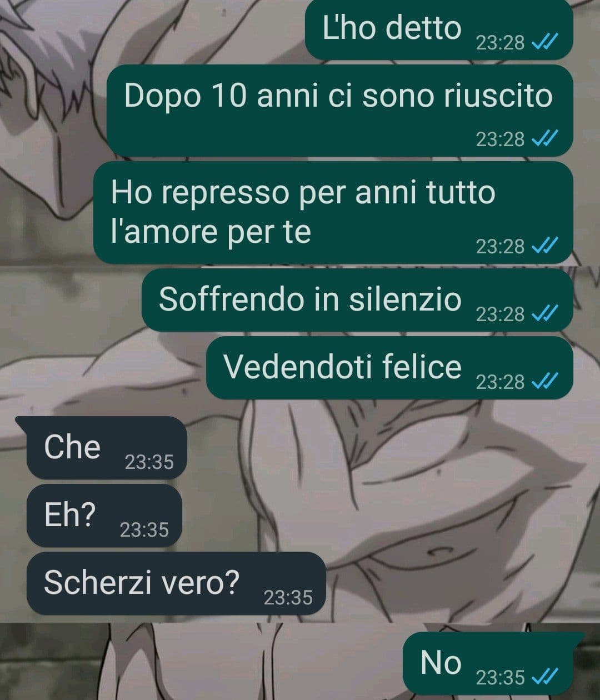Click the timestamp on 'Scherzi vero?'
This screenshot has height=700, width=600.
pos(288,598)
